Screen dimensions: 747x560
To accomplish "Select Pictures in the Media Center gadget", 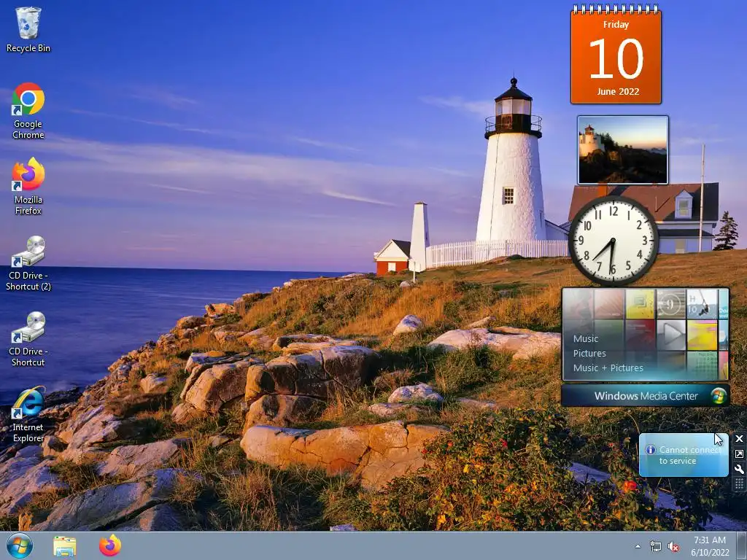I will [589, 354].
